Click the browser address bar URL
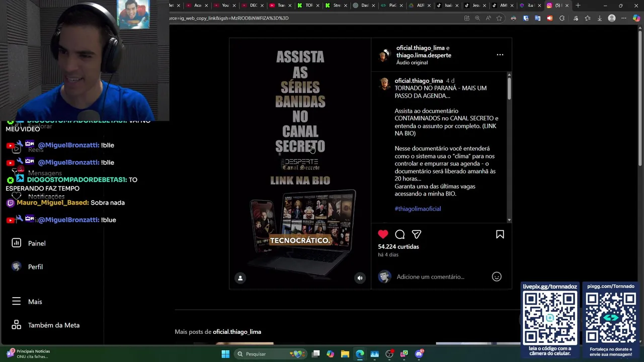Viewport: 644px width, 362px height. [229, 18]
